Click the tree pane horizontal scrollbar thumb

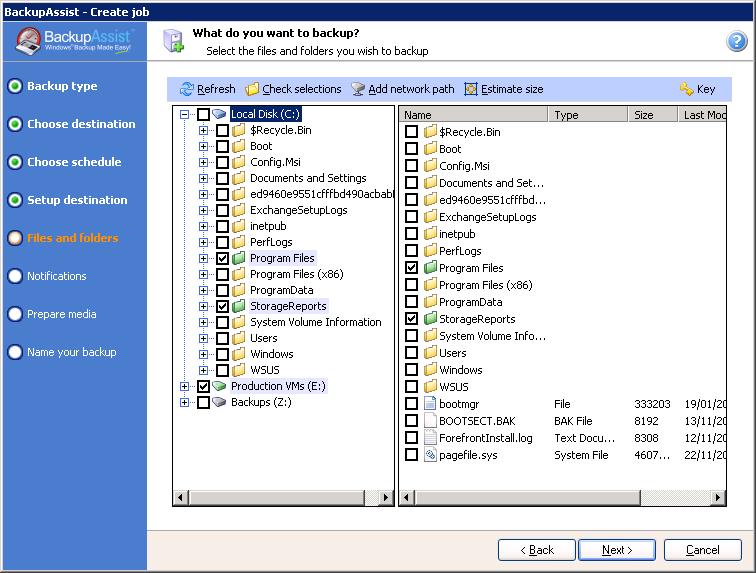click(277, 497)
